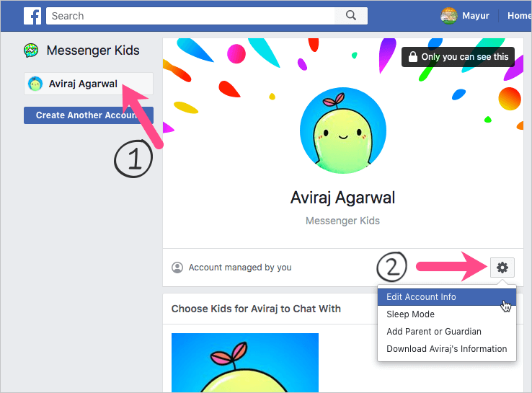Viewport: 532px width, 393px height.
Task: Click the account person icon
Action: tap(177, 268)
